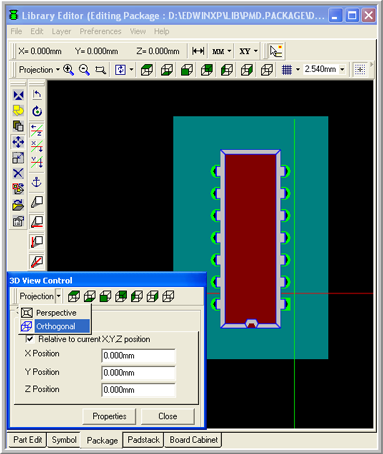Click the pointer select mode icon
This screenshot has width=383, height=454.
tap(276, 51)
